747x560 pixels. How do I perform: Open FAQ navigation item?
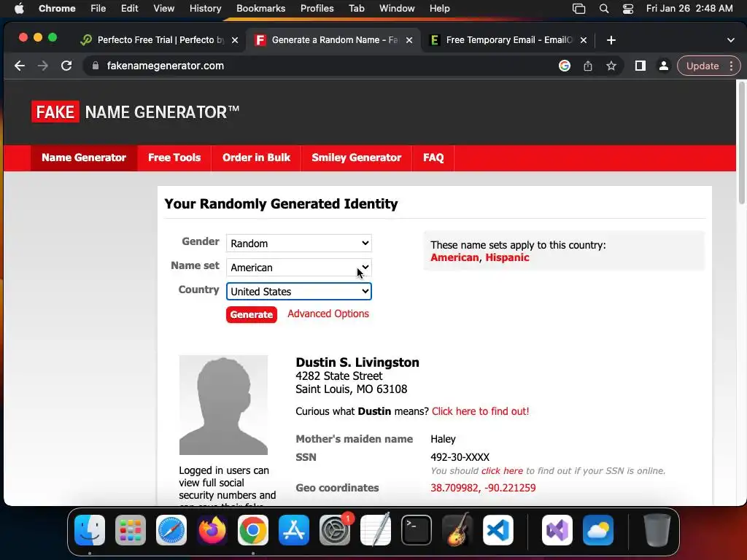point(433,157)
